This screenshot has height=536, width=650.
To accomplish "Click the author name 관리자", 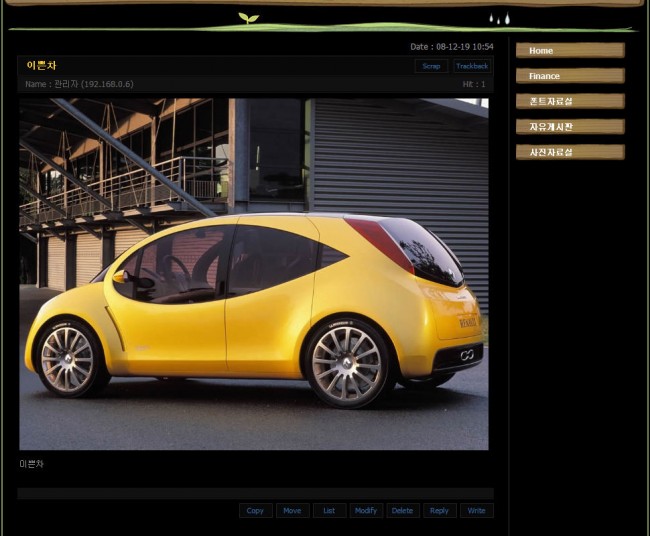I will 67,84.
